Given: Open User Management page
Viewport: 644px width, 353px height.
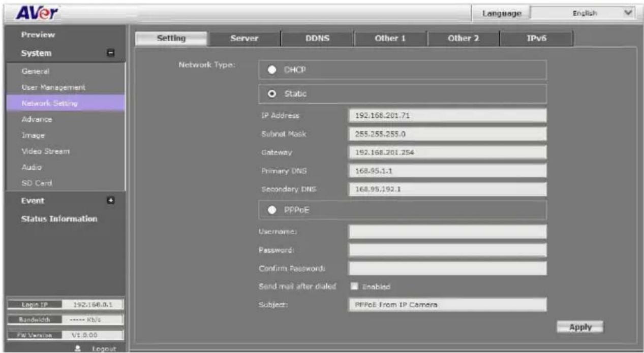Looking at the screenshot, I should pos(53,87).
